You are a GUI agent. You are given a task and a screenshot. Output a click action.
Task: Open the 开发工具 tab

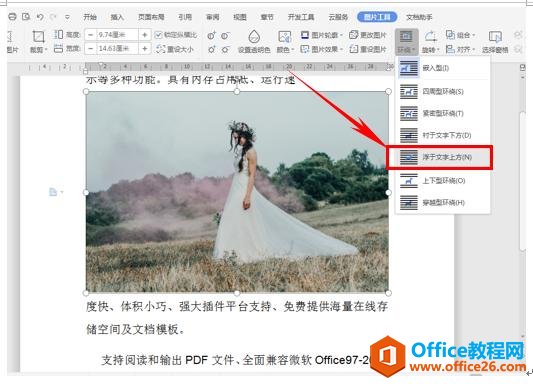click(x=301, y=17)
